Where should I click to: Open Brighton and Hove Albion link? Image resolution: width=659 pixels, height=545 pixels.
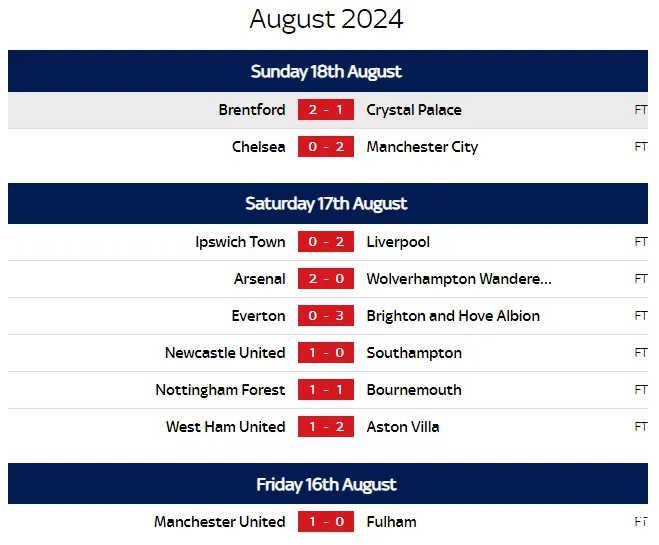pyautogui.click(x=453, y=316)
